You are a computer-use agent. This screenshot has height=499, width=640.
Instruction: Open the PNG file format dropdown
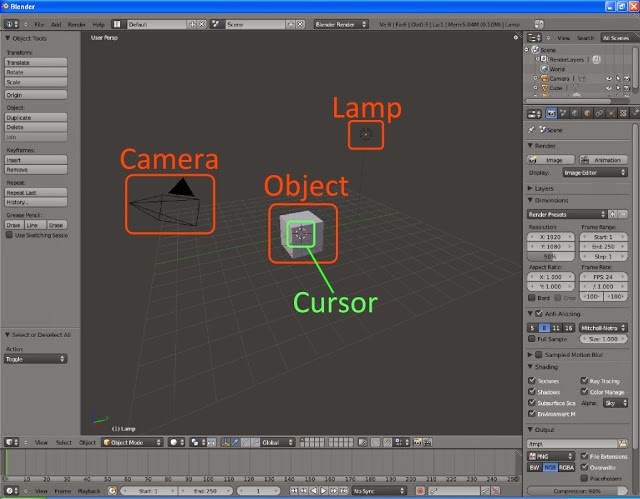pyautogui.click(x=551, y=456)
